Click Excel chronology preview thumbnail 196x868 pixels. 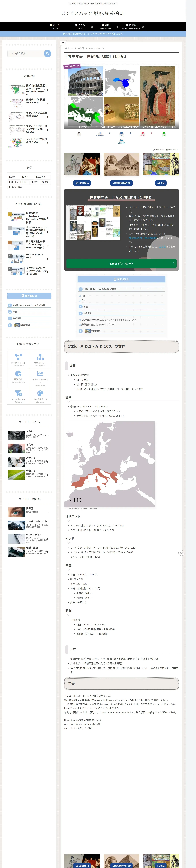point(93,222)
